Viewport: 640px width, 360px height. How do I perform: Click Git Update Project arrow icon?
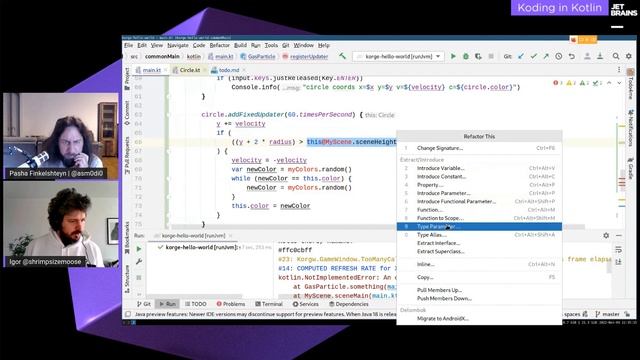[x=521, y=56]
